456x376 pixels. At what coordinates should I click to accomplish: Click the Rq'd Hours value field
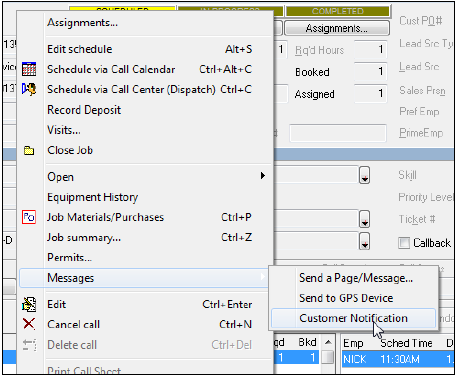370,50
